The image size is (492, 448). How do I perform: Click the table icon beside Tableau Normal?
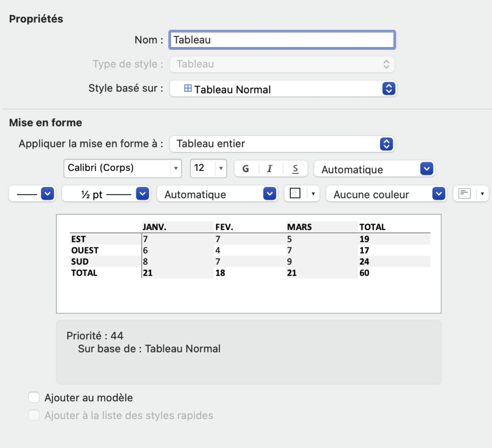click(188, 88)
